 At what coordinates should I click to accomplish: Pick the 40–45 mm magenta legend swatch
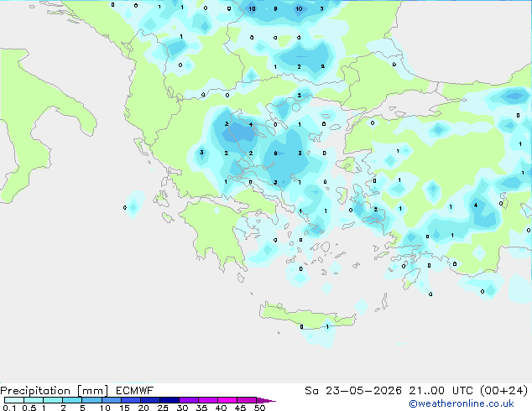click(227, 400)
